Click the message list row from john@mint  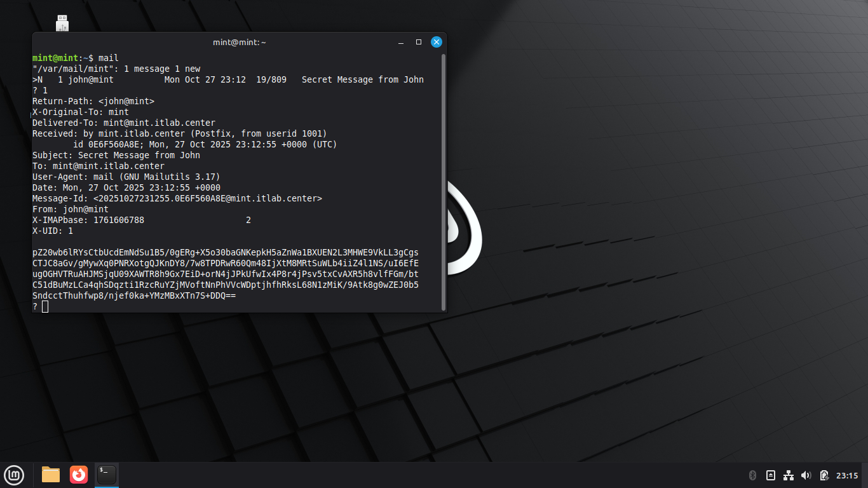click(x=227, y=79)
